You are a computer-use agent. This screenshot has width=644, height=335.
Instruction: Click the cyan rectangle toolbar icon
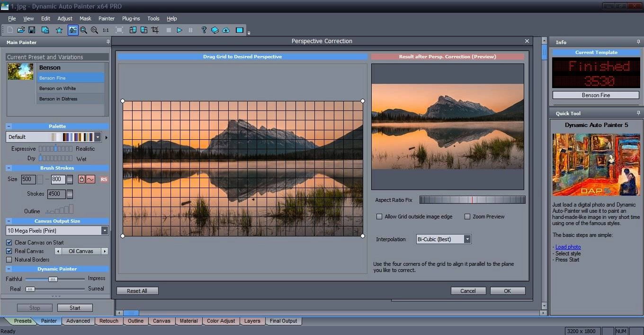point(240,30)
